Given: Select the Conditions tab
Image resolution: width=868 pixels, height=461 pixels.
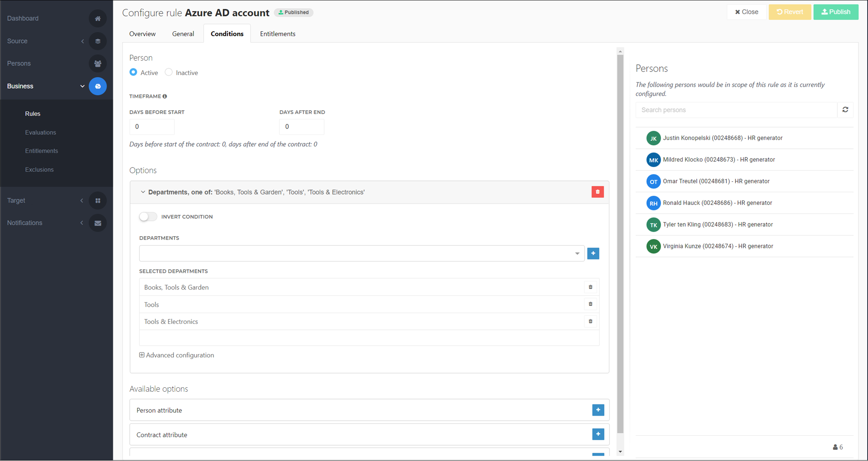Looking at the screenshot, I should click(x=227, y=34).
